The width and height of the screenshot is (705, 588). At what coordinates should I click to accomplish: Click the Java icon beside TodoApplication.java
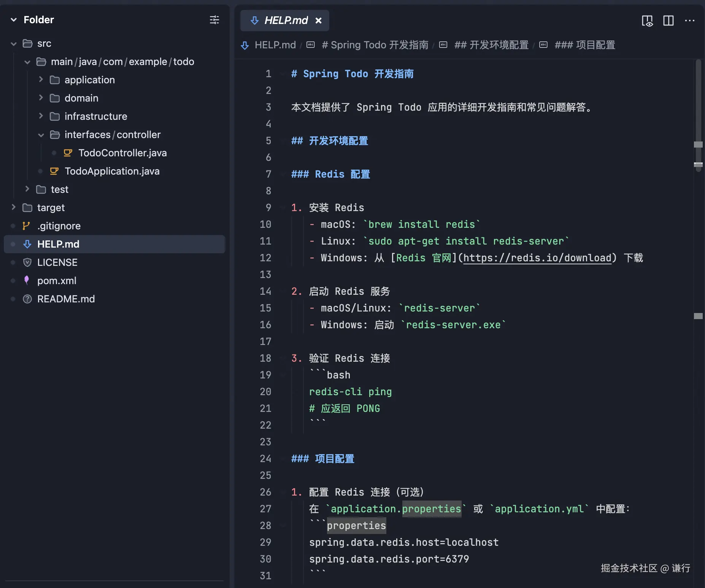click(x=54, y=171)
